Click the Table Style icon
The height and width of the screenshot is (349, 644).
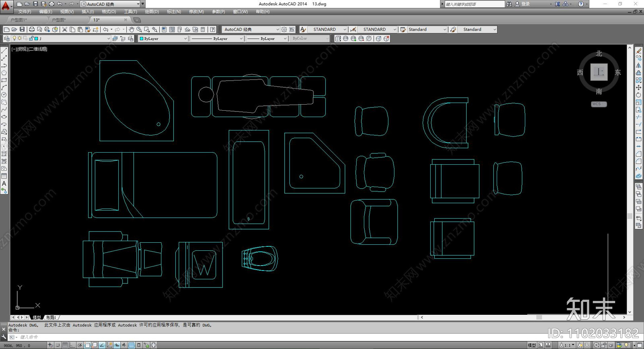tap(403, 29)
